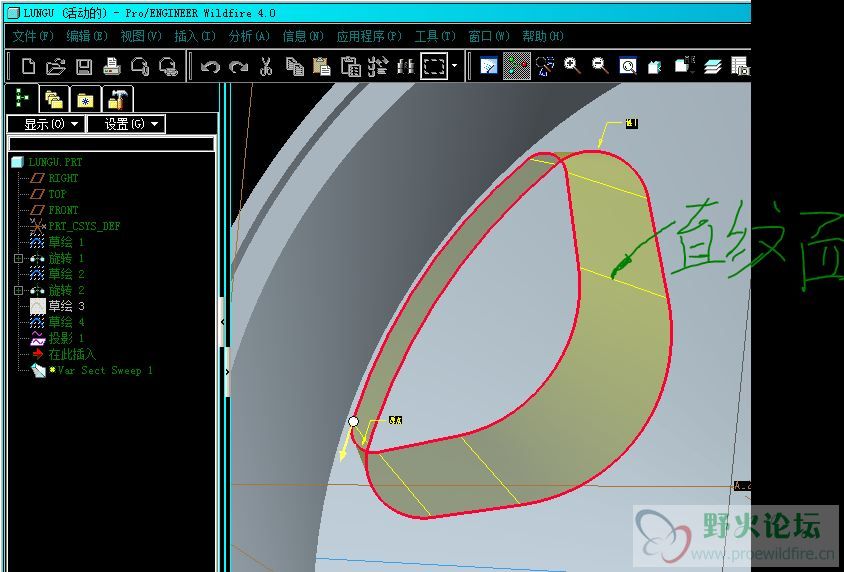Screen dimensions: 844x572
Task: Copy the selected feature
Action: point(294,67)
